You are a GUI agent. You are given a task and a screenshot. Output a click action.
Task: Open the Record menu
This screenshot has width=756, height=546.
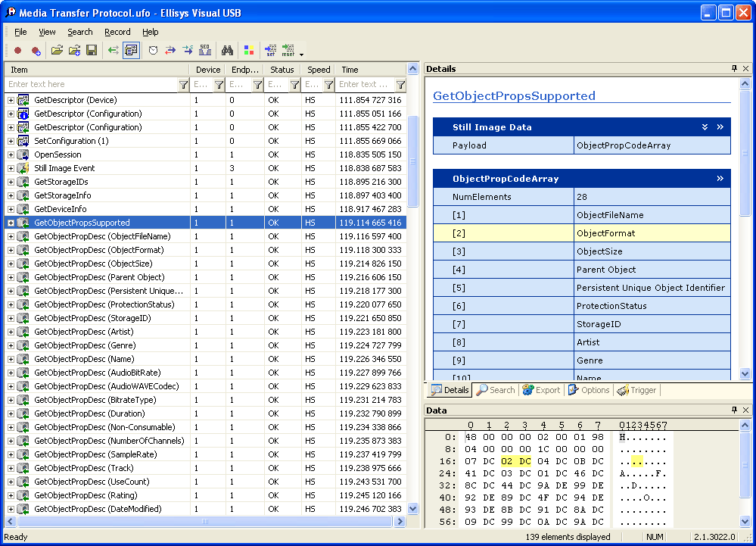pos(117,32)
